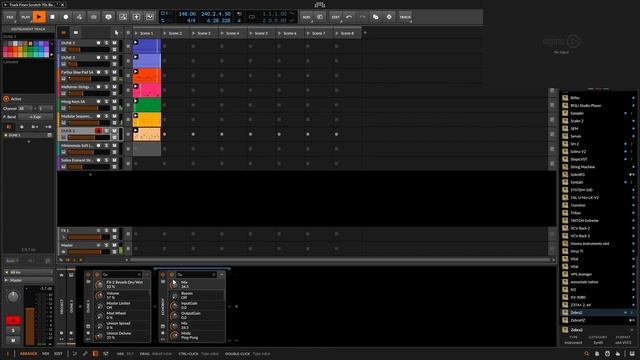Launch the Parfiss Slow Pad orange clip

coord(136,72)
